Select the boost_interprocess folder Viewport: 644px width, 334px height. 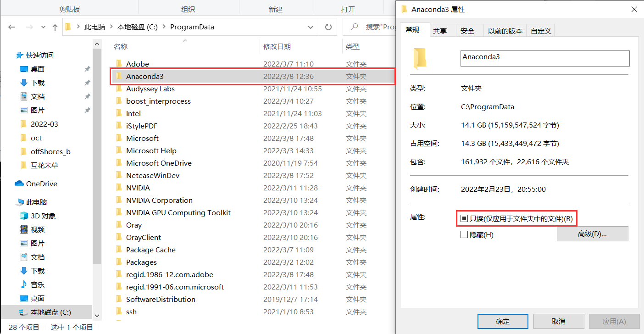tap(158, 101)
